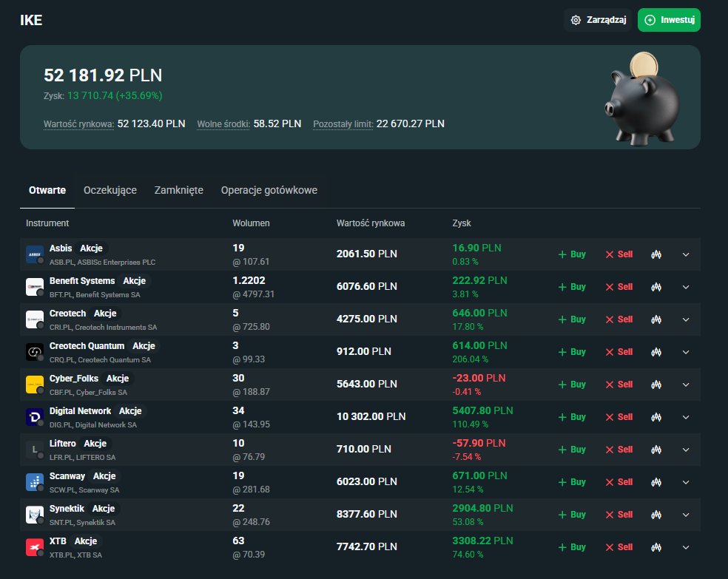Expand the Liftero position details

coord(686,449)
